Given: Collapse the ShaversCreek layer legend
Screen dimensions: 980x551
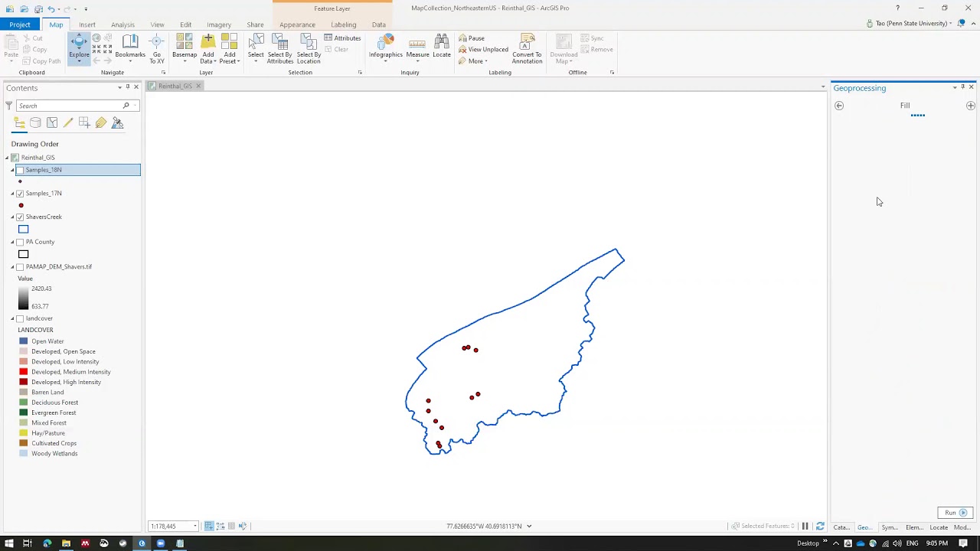Looking at the screenshot, I should [x=12, y=217].
